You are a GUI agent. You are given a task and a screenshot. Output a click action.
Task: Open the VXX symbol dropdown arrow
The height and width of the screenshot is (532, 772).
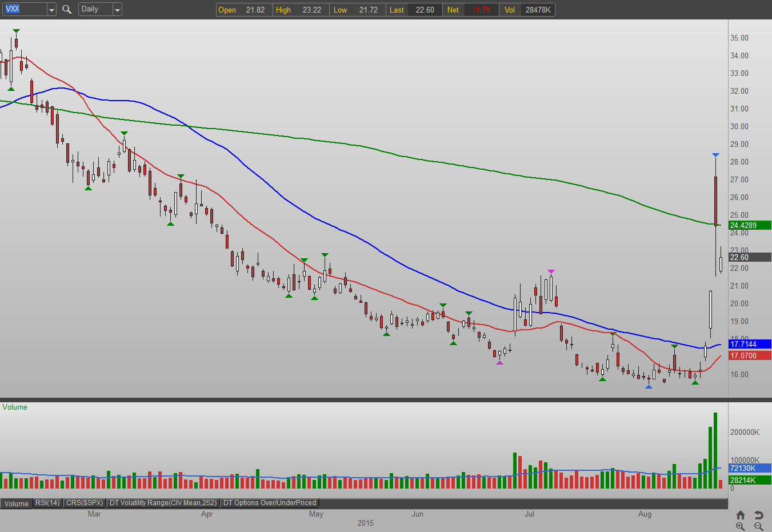51,10
